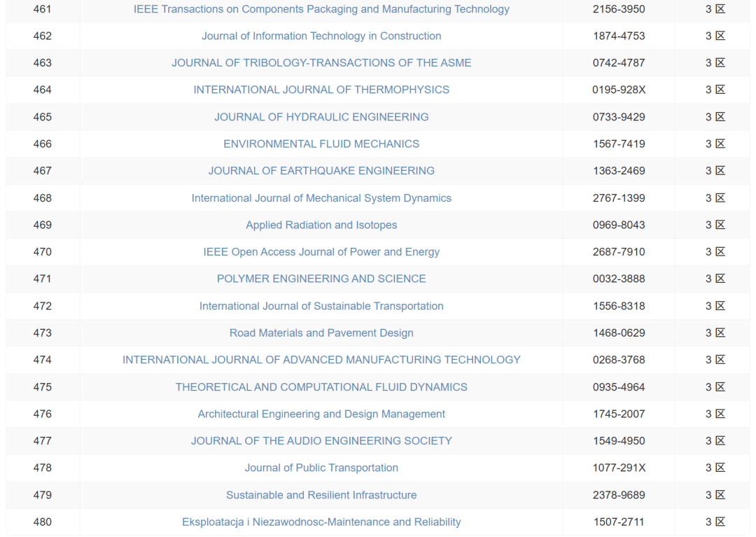The width and height of the screenshot is (756, 537).
Task: Select ISSN 1507-2711 cell
Action: pyautogui.click(x=619, y=522)
